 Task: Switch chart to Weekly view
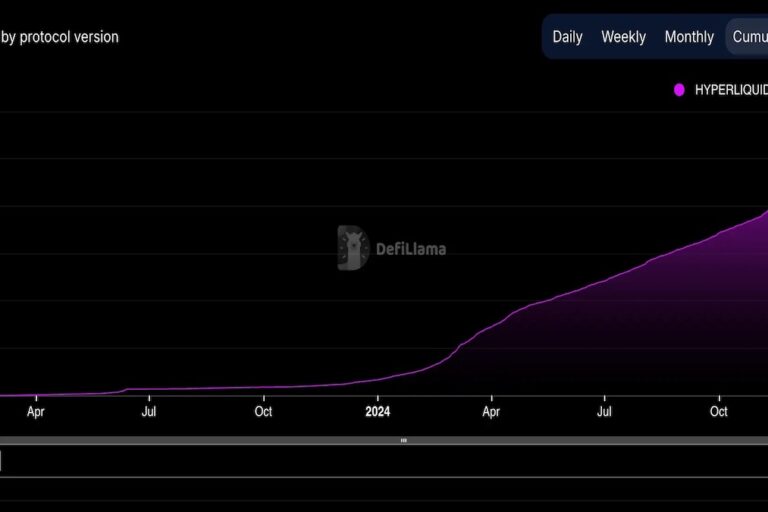[x=624, y=37]
